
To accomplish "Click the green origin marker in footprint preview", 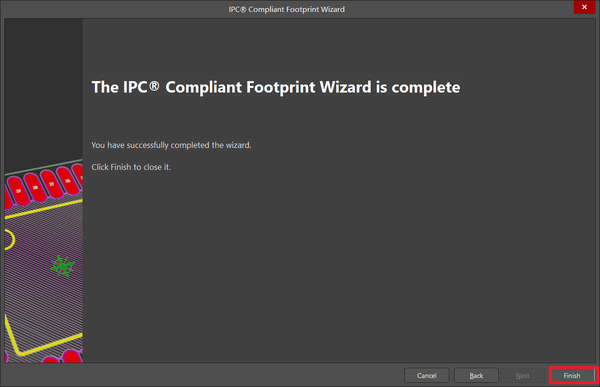I will click(62, 266).
